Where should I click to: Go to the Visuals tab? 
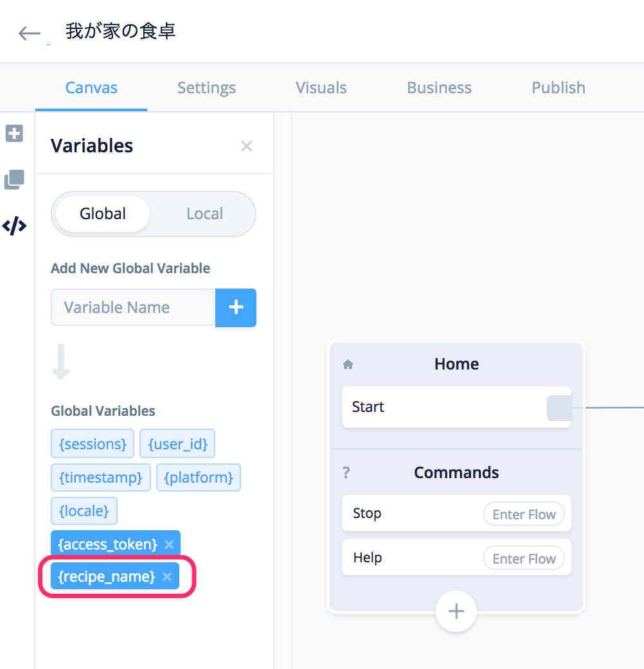[x=321, y=88]
